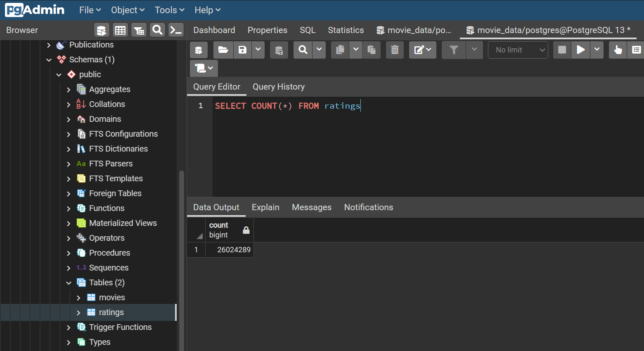Expand the movies table node
The image size is (644, 351).
pos(78,298)
